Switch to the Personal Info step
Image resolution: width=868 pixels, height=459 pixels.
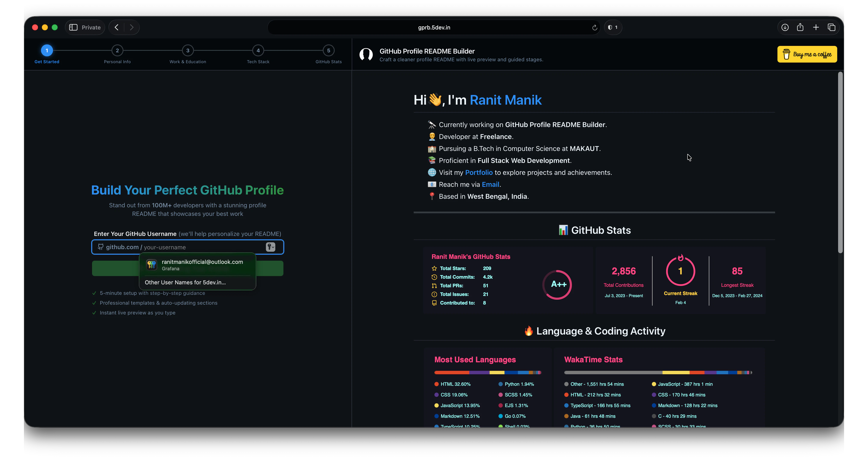pyautogui.click(x=117, y=51)
